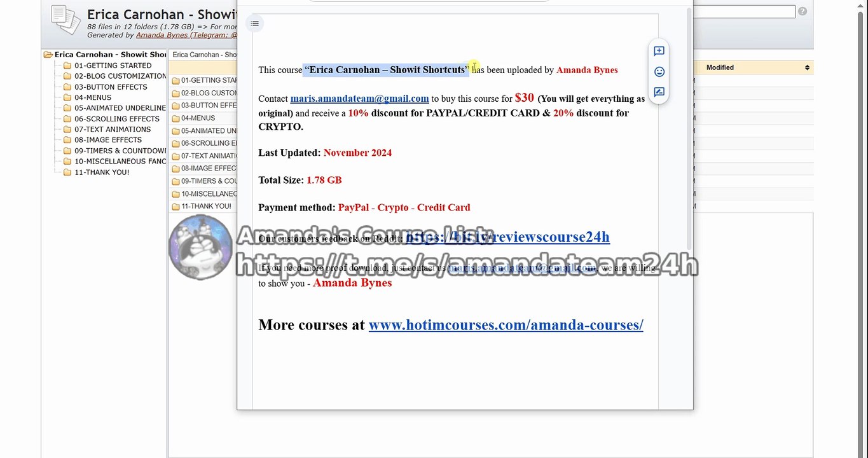Image resolution: width=868 pixels, height=458 pixels.
Task: Click the folder icon of 03-BUTTON EFFECTS in file list
Action: click(x=176, y=106)
